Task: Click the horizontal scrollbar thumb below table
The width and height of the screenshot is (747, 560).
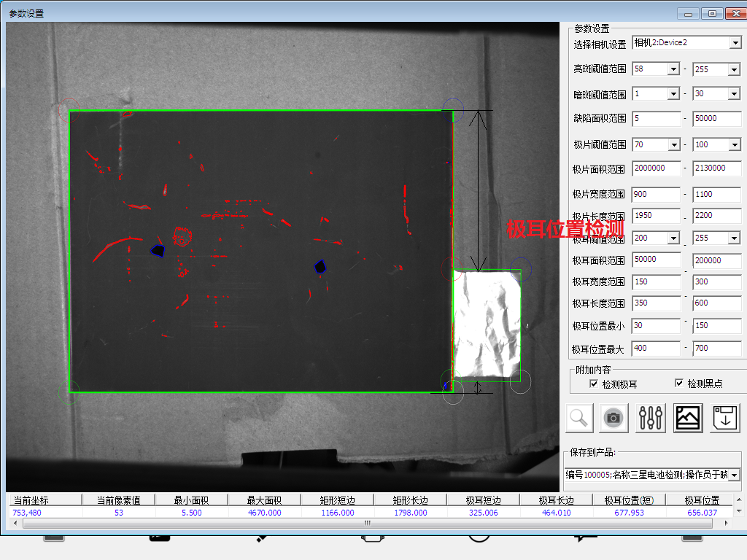Action: [x=368, y=523]
